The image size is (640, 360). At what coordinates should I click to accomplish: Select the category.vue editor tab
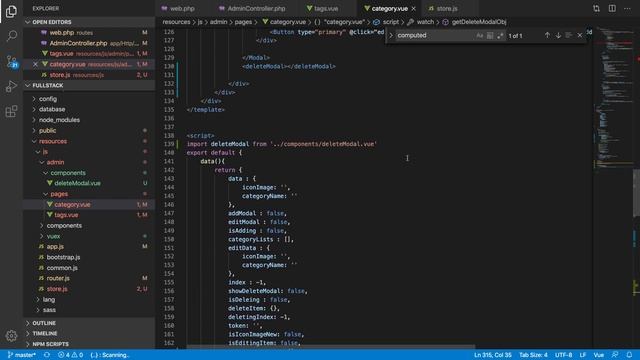[389, 8]
